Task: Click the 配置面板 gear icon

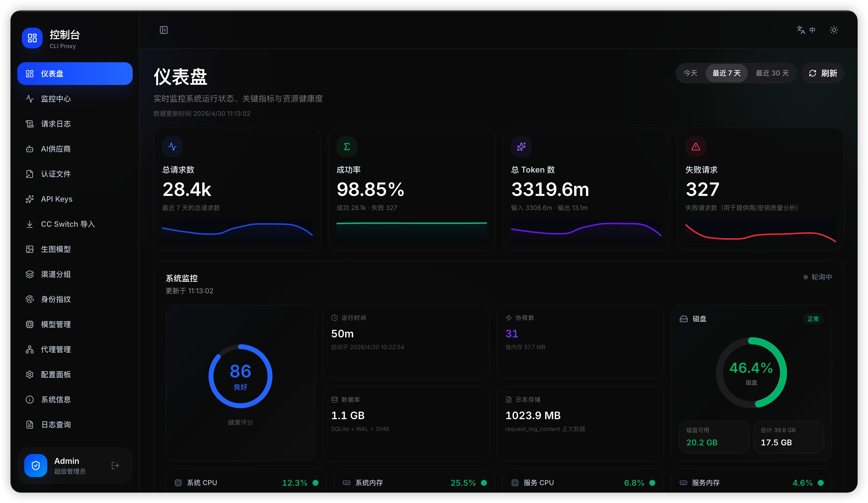Action: tap(30, 374)
